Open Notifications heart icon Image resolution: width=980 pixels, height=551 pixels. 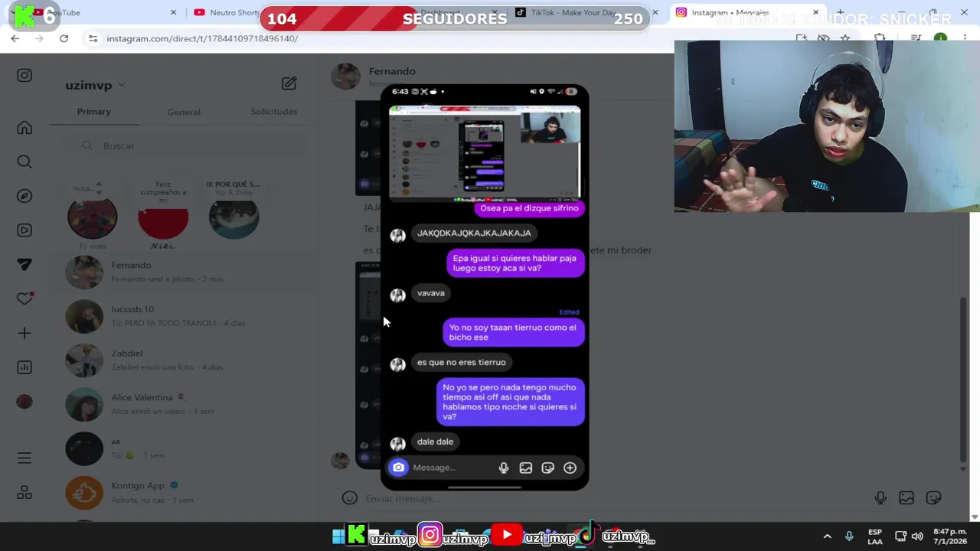[24, 298]
